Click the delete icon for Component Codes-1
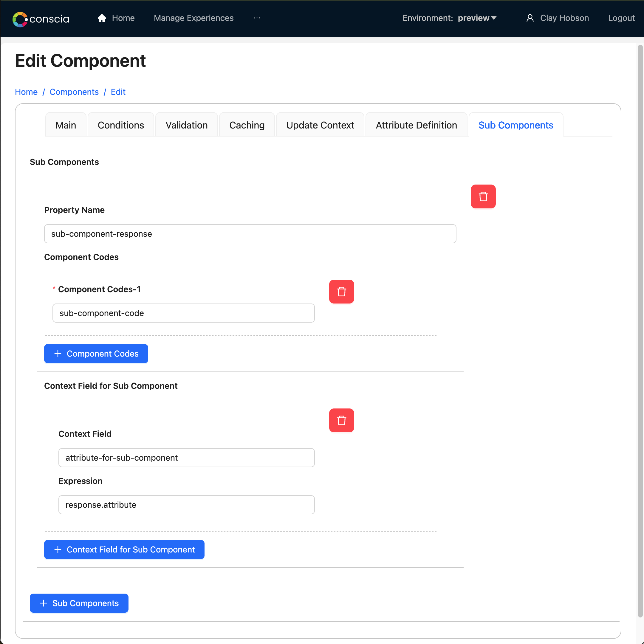644x644 pixels. (341, 291)
